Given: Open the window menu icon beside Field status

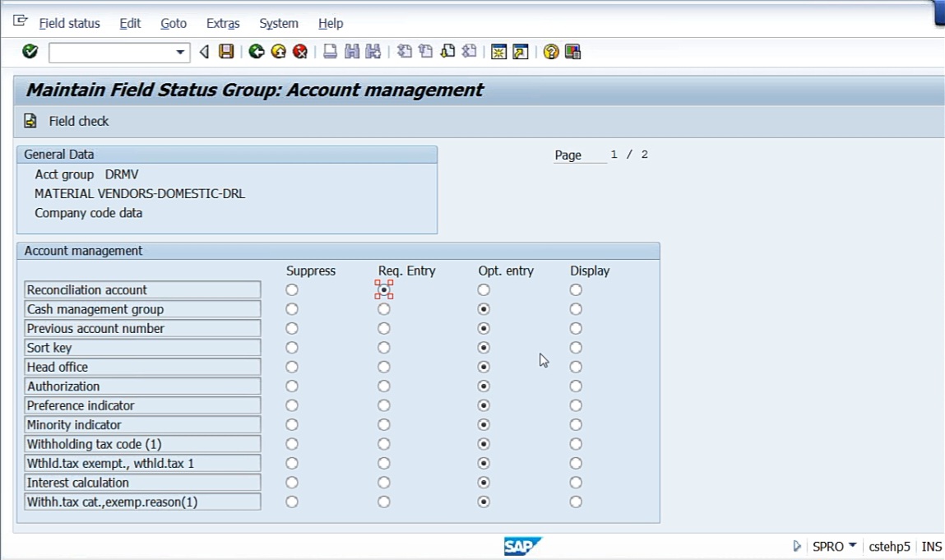Looking at the screenshot, I should tap(20, 21).
